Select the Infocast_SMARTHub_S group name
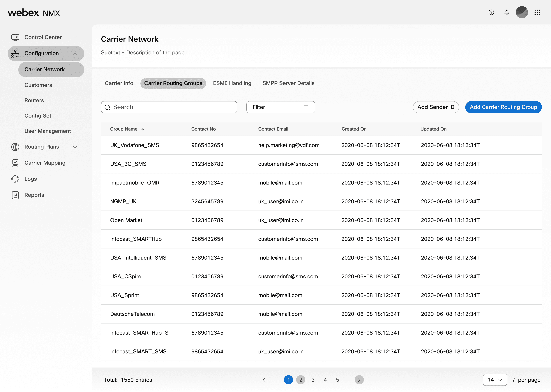 coord(139,333)
